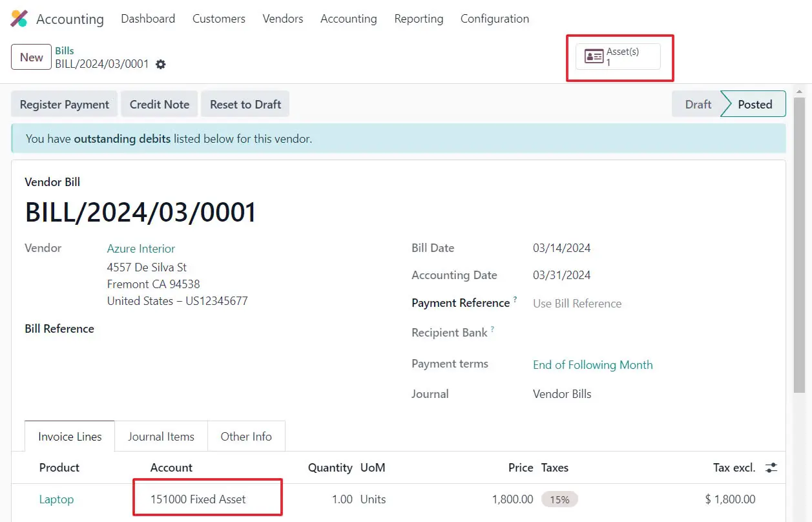The height and width of the screenshot is (522, 812).
Task: Open the gear actions menu beside bill number
Action: tap(161, 65)
